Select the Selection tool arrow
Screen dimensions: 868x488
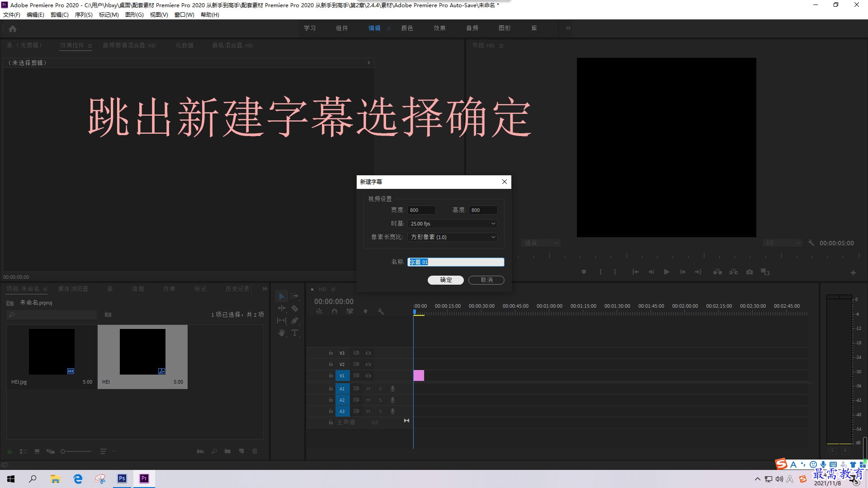[x=282, y=296]
